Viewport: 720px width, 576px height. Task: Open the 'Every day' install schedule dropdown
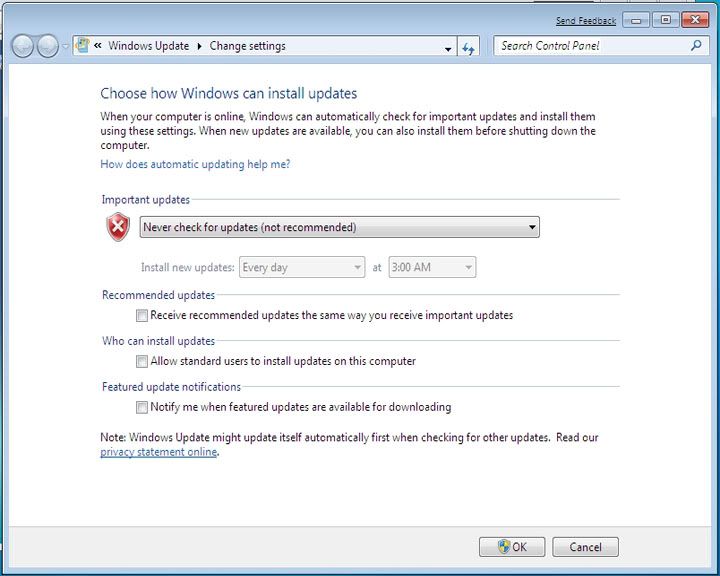point(302,267)
